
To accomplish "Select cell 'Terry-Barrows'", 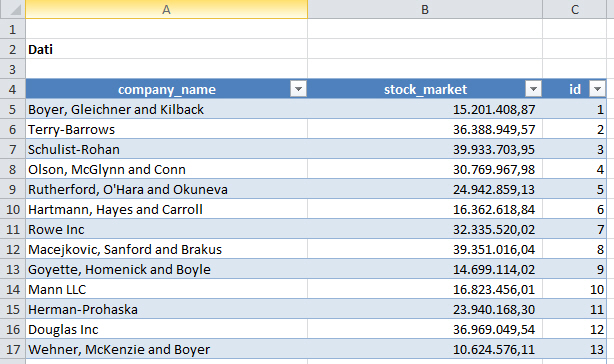I will 166,129.
